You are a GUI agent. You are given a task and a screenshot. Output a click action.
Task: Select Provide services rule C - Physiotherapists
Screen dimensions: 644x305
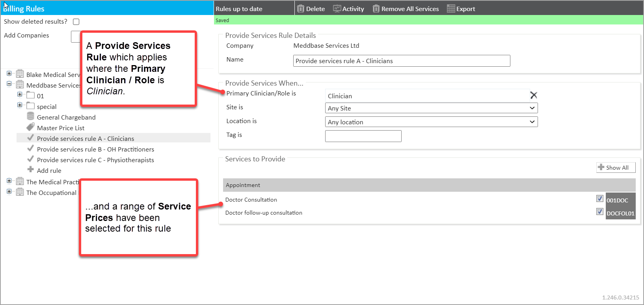click(x=95, y=160)
